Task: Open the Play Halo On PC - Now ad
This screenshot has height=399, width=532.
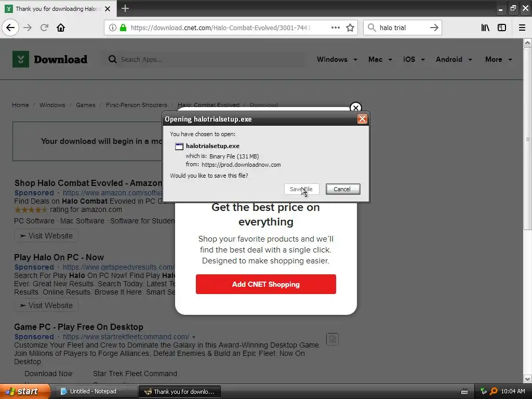Action: [x=59, y=258]
